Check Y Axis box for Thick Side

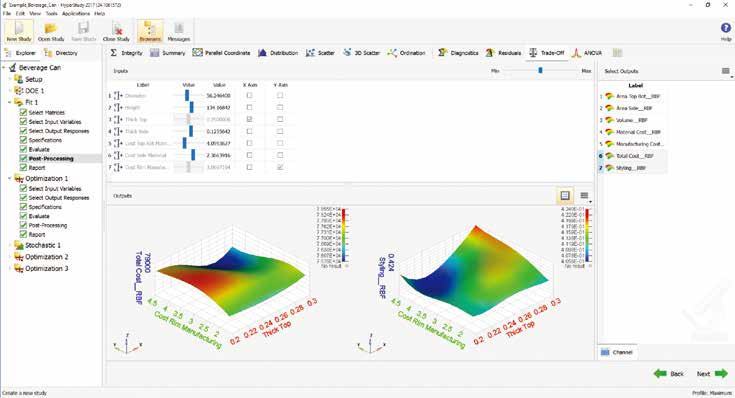point(280,131)
